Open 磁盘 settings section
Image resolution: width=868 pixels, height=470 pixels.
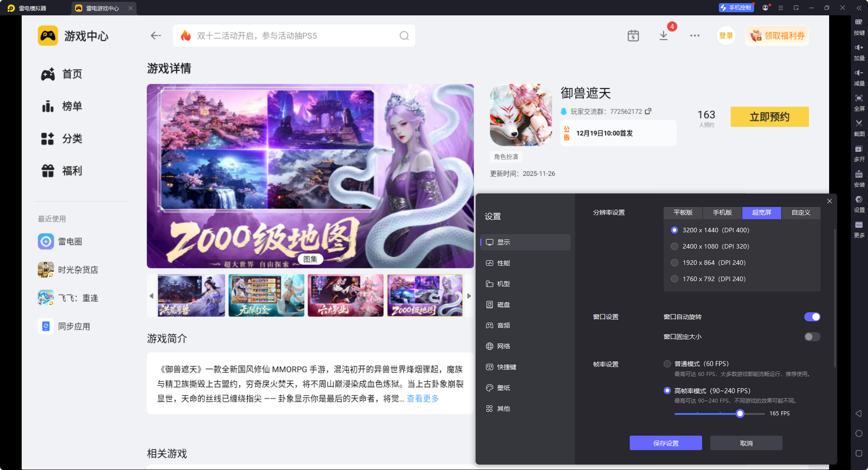click(x=525, y=305)
